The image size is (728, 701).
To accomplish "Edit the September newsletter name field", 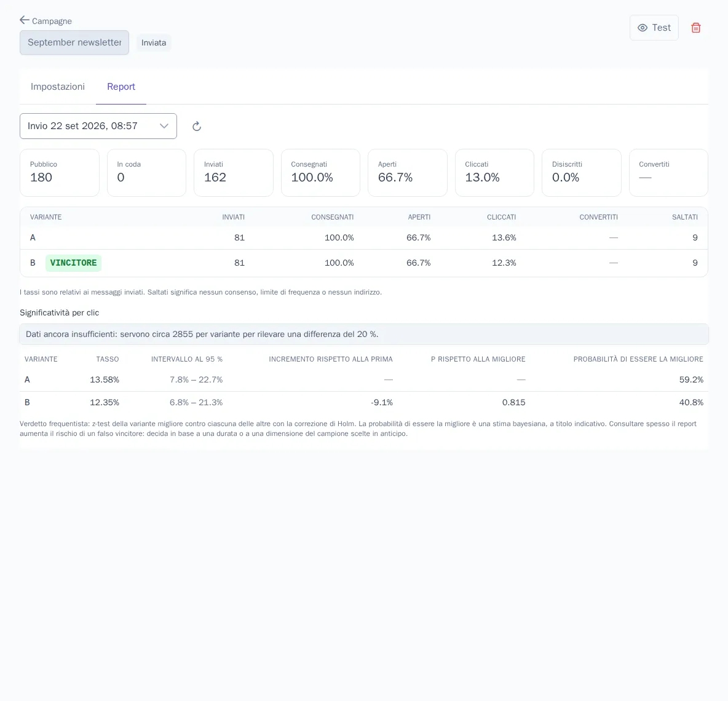I will (x=74, y=42).
